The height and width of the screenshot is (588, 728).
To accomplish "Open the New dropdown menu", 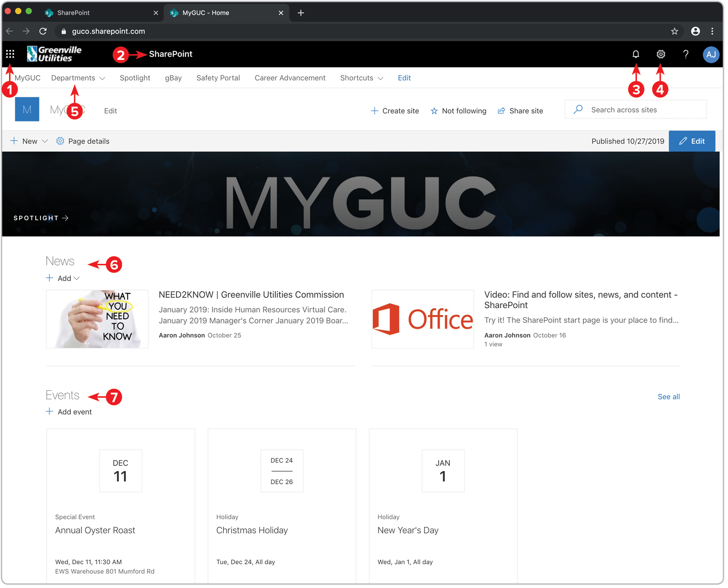I will point(29,141).
